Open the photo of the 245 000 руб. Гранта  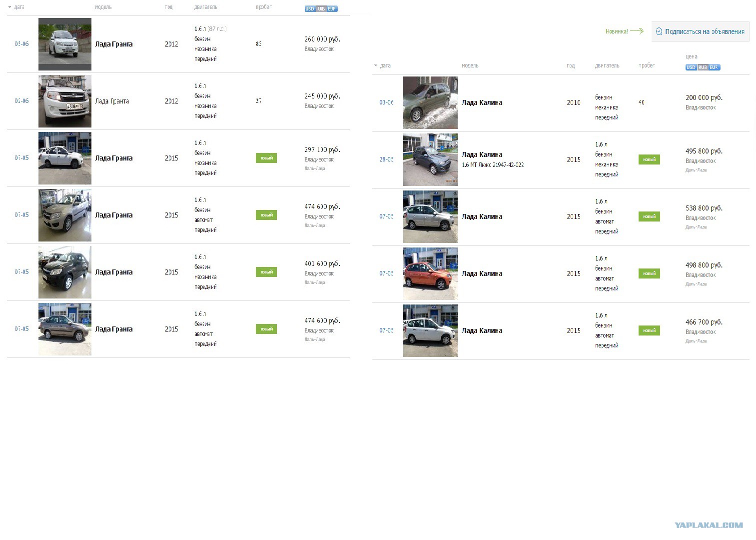coord(65,101)
